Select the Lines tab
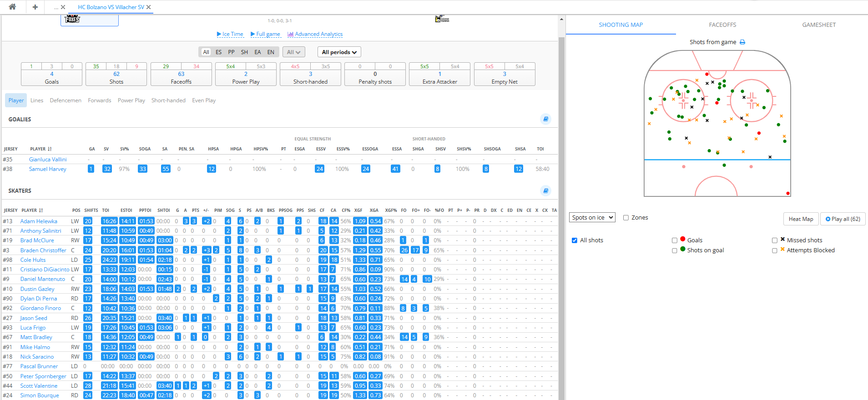Screen dimensions: 868x400 [x=37, y=100]
